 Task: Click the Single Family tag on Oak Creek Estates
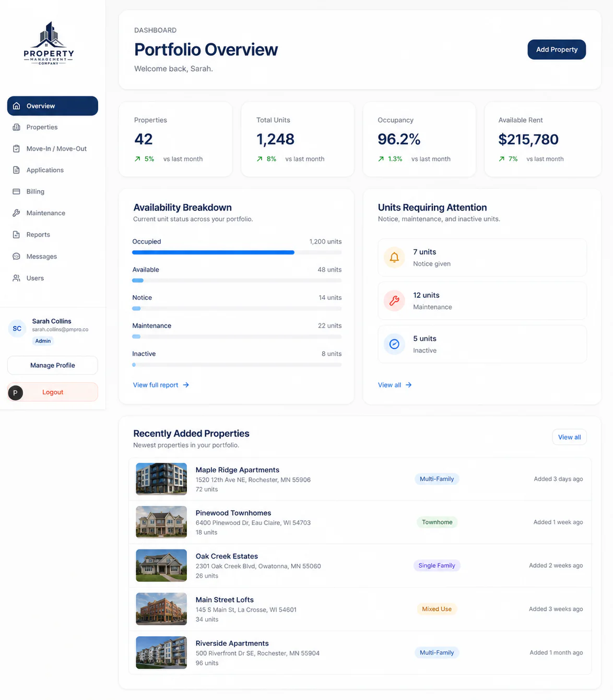click(x=437, y=566)
